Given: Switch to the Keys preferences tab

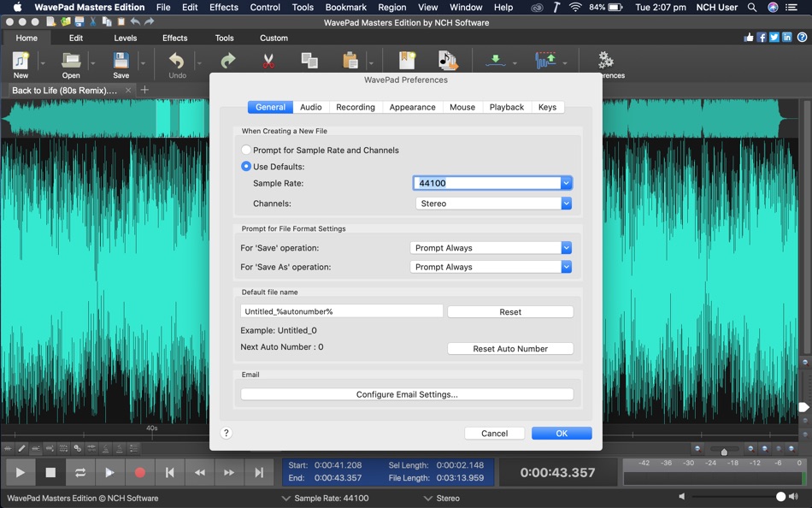Looking at the screenshot, I should point(547,107).
